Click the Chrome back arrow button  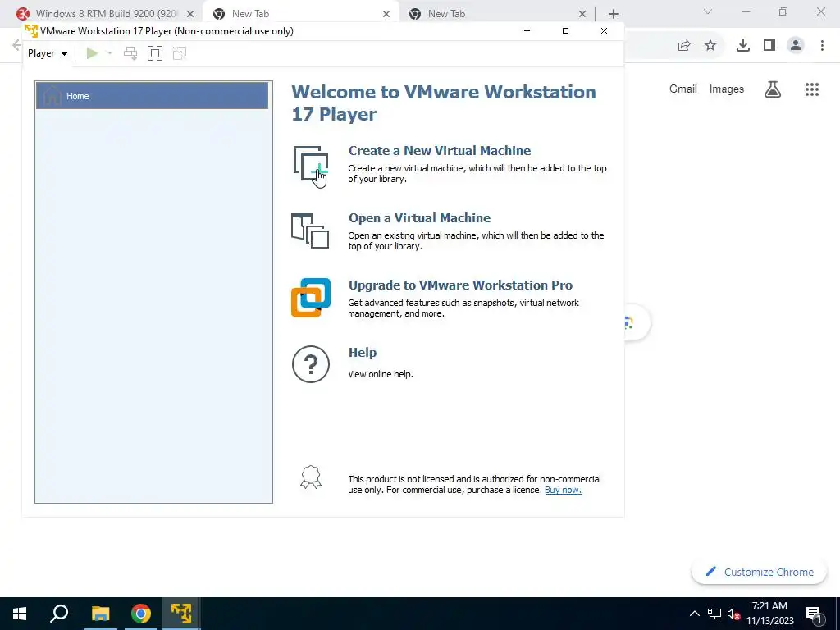16,46
